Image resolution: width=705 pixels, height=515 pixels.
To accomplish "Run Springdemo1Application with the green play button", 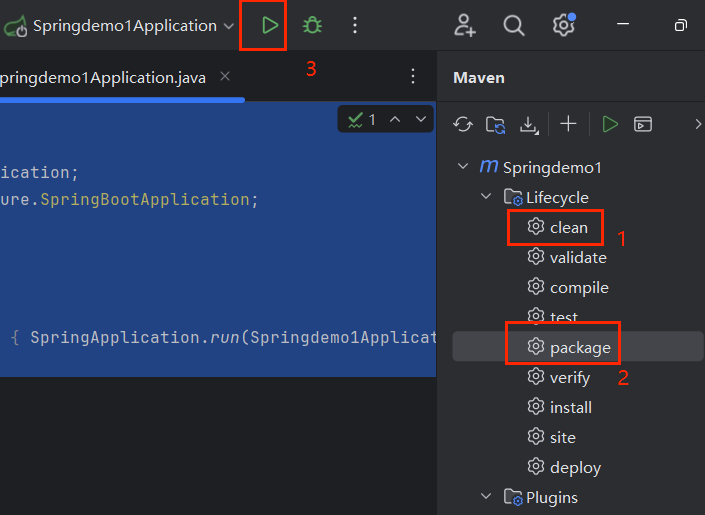I will 270,25.
